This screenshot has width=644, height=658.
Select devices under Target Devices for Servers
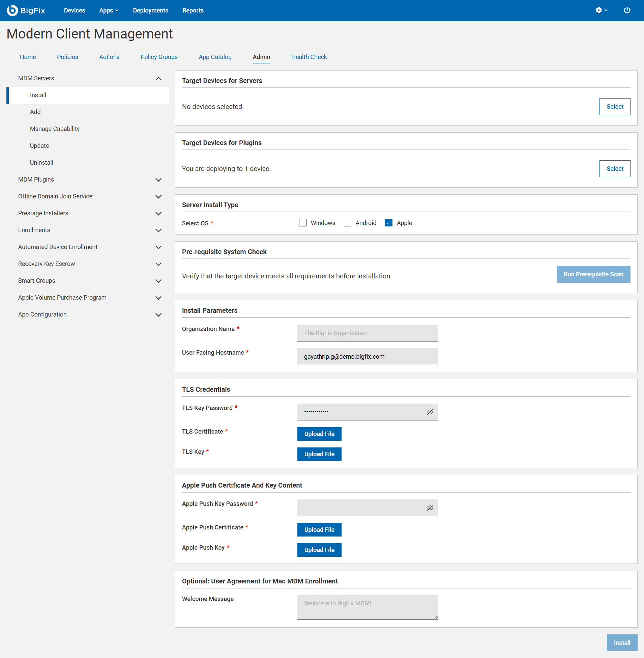coord(615,106)
